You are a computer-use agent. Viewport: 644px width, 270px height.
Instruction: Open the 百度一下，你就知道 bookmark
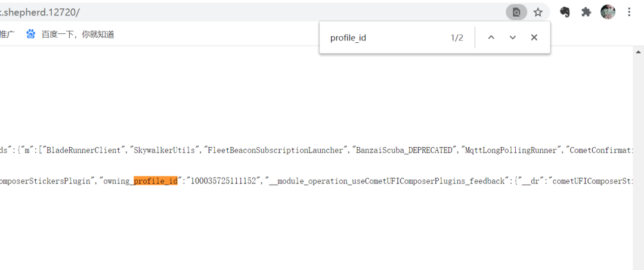pos(78,35)
